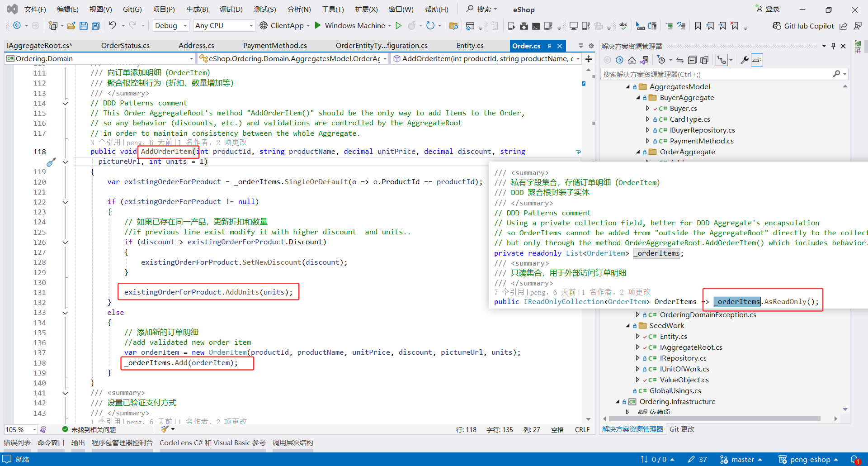Toggle the pin on the Order.cs tab
Image resolution: width=868 pixels, height=466 pixels.
coord(549,46)
